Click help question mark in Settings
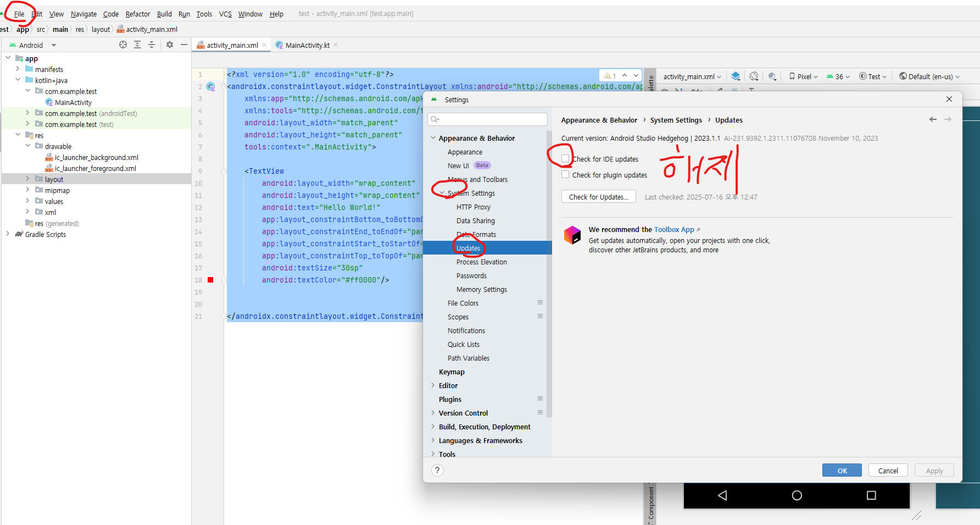This screenshot has height=525, width=980. (x=437, y=470)
